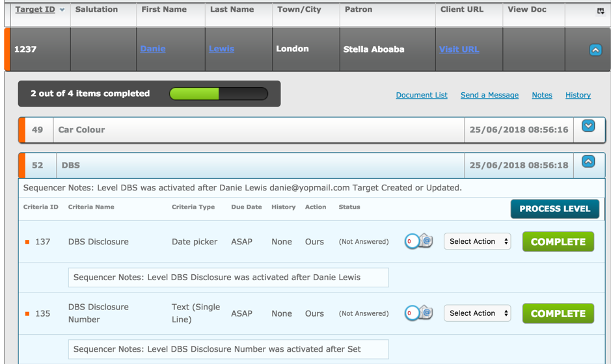Click the Last Name column header

(232, 9)
